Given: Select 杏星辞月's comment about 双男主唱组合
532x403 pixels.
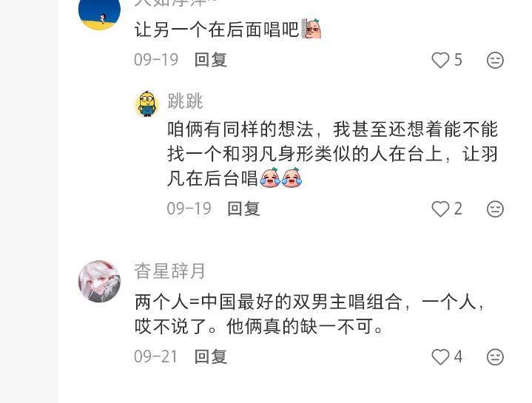Looking at the screenshot, I should (309, 314).
